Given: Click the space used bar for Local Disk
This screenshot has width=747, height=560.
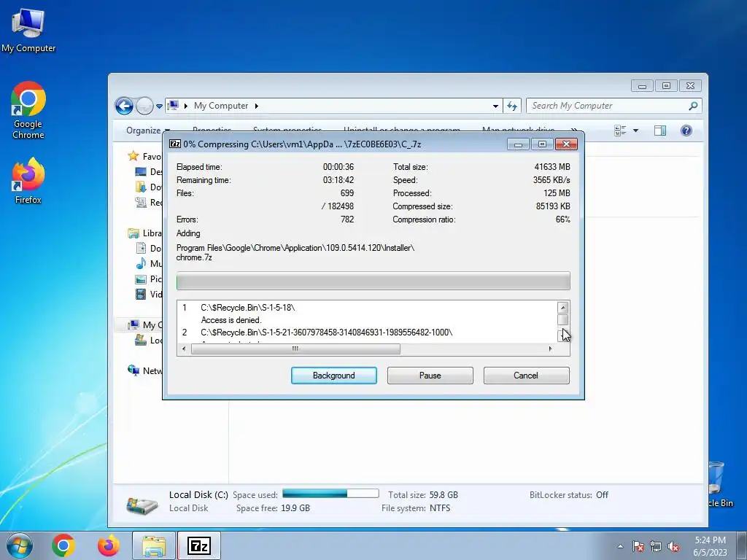Looking at the screenshot, I should point(330,494).
